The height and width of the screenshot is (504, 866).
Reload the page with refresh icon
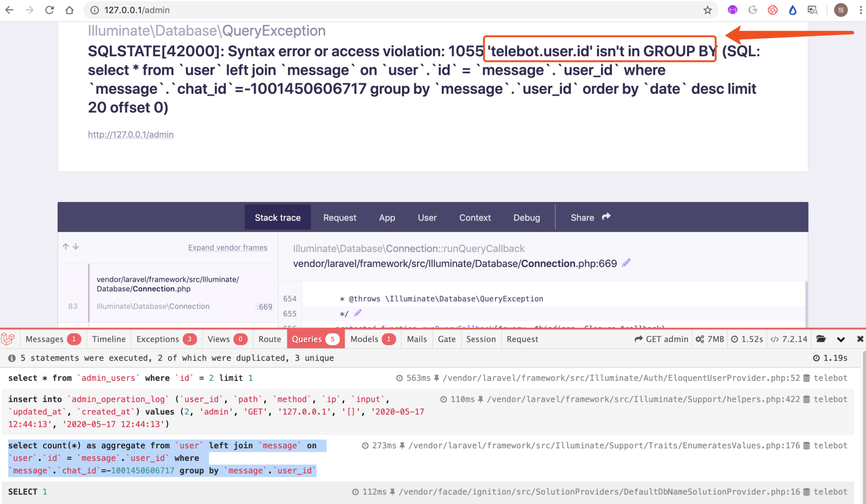49,10
